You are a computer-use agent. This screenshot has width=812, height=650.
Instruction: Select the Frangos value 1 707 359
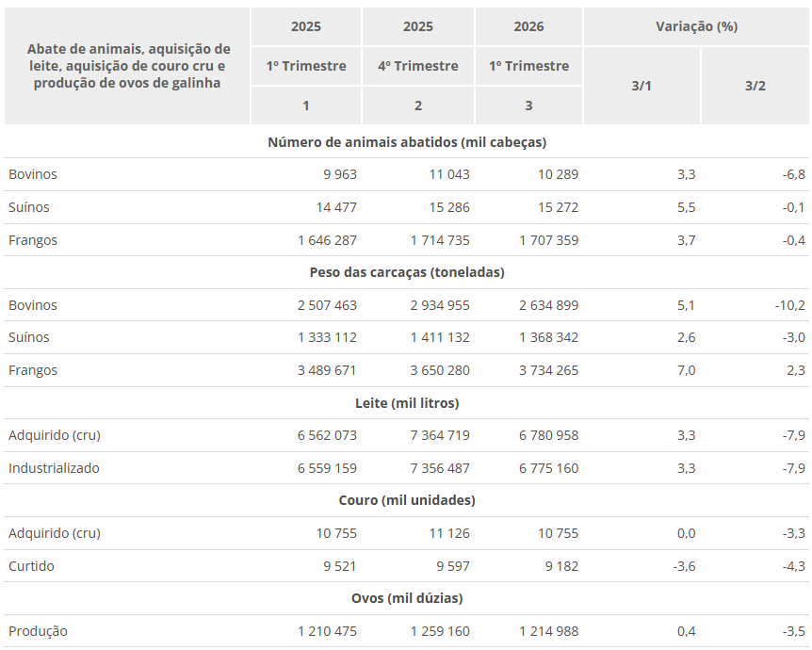[x=548, y=240]
